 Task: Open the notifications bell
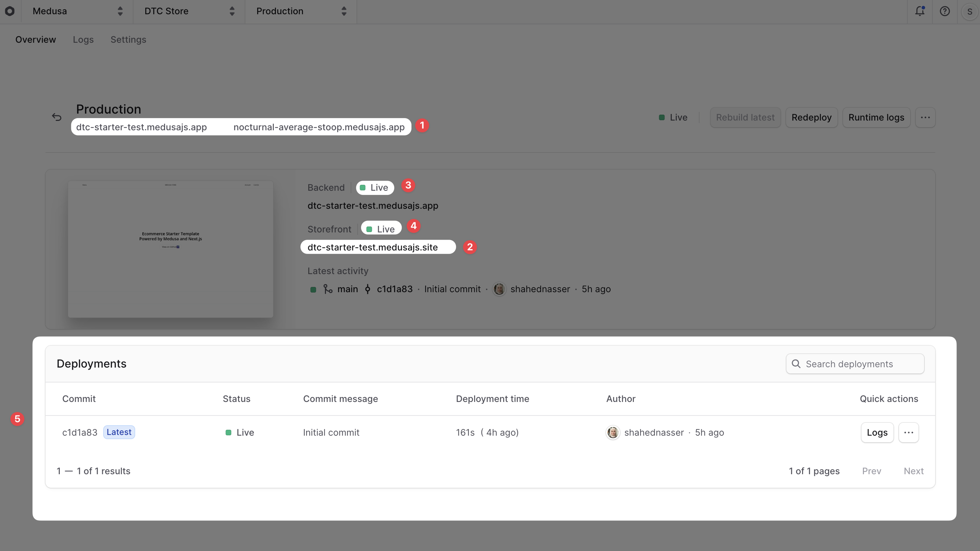pos(920,11)
